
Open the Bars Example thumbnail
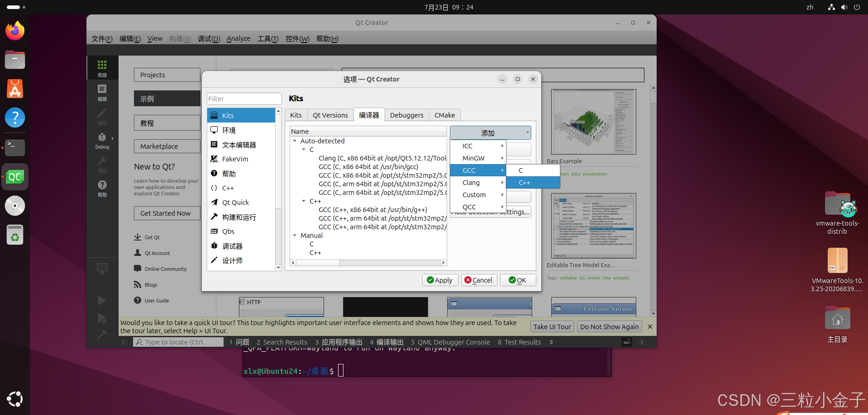click(594, 122)
